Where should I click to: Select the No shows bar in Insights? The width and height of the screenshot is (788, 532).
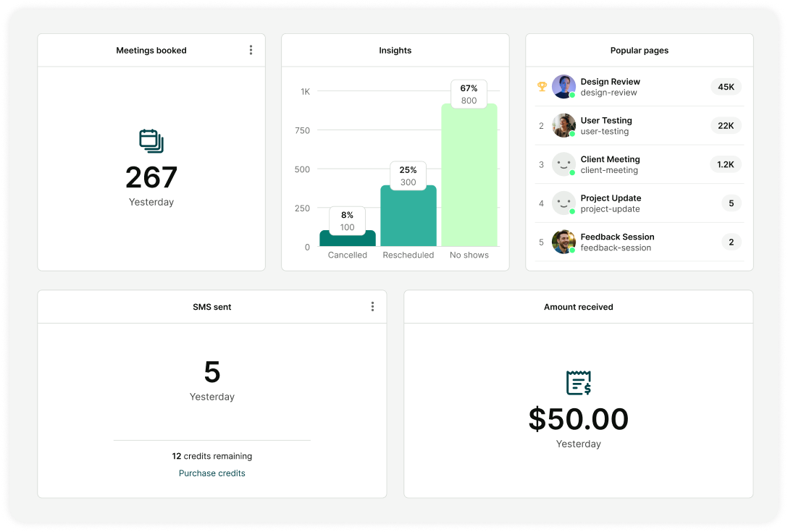click(x=469, y=181)
